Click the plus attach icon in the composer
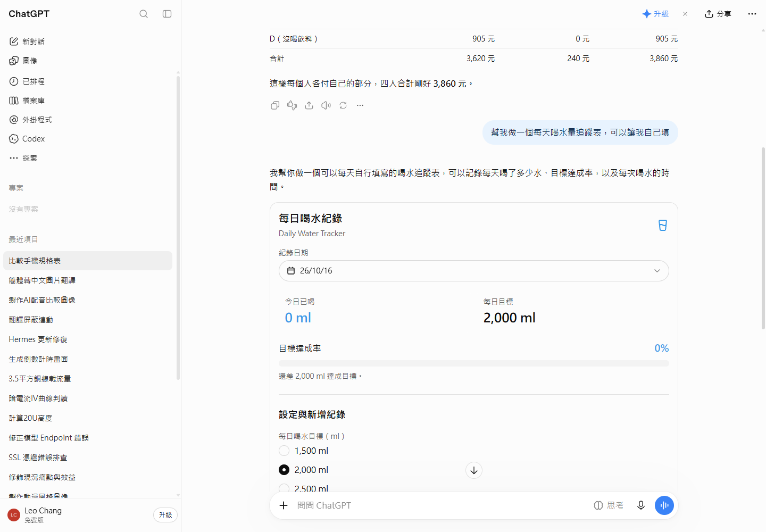The image size is (766, 532). pyautogui.click(x=284, y=505)
